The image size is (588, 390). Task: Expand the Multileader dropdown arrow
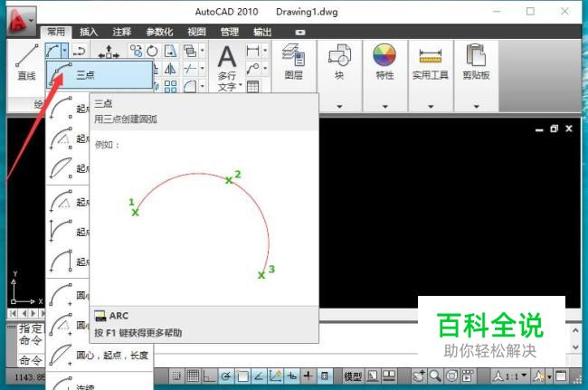coord(265,69)
